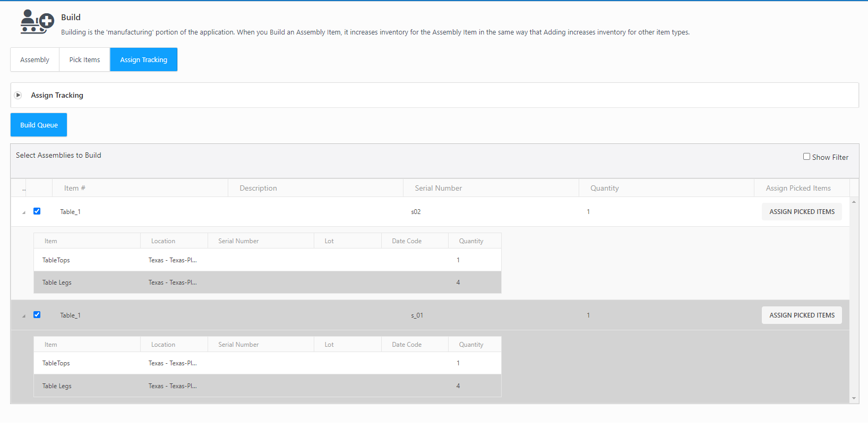Enable the Show Filter checkbox
This screenshot has width=868, height=428.
click(806, 157)
